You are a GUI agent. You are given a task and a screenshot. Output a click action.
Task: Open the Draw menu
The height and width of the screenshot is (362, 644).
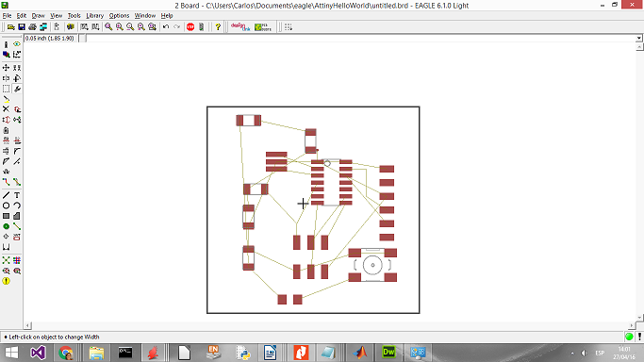tap(39, 16)
